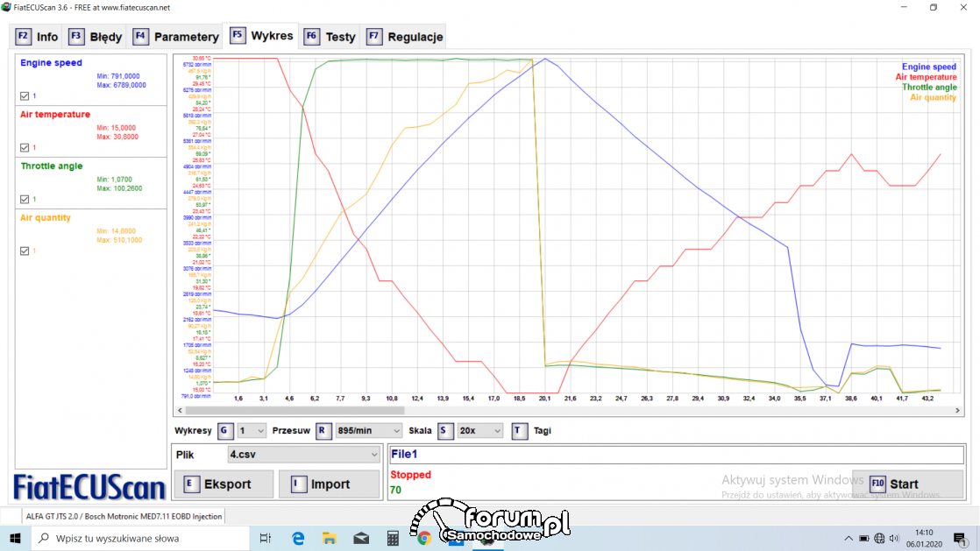Image resolution: width=980 pixels, height=551 pixels.
Task: Click the chart scrollbar left arrow
Action: tap(180, 411)
